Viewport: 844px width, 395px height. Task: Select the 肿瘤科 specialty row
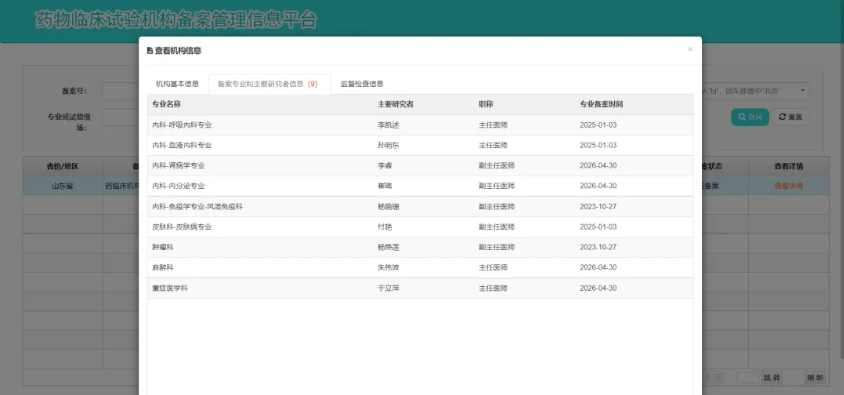click(420, 248)
